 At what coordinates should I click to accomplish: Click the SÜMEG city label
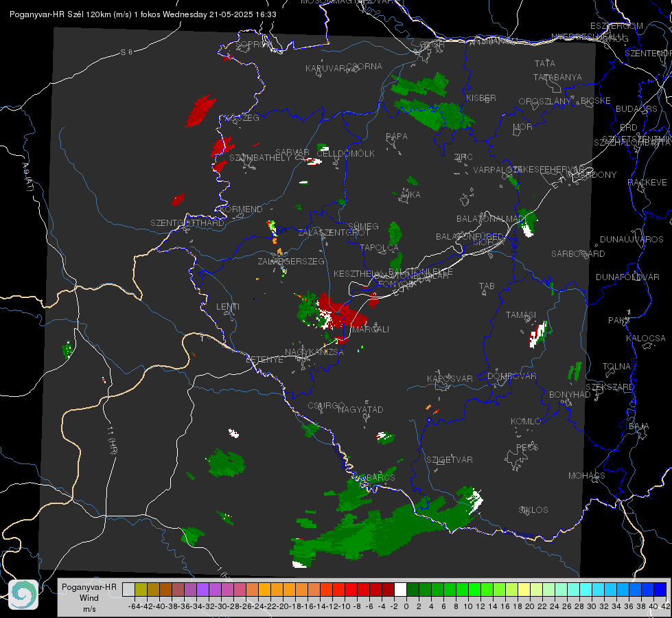click(x=363, y=226)
